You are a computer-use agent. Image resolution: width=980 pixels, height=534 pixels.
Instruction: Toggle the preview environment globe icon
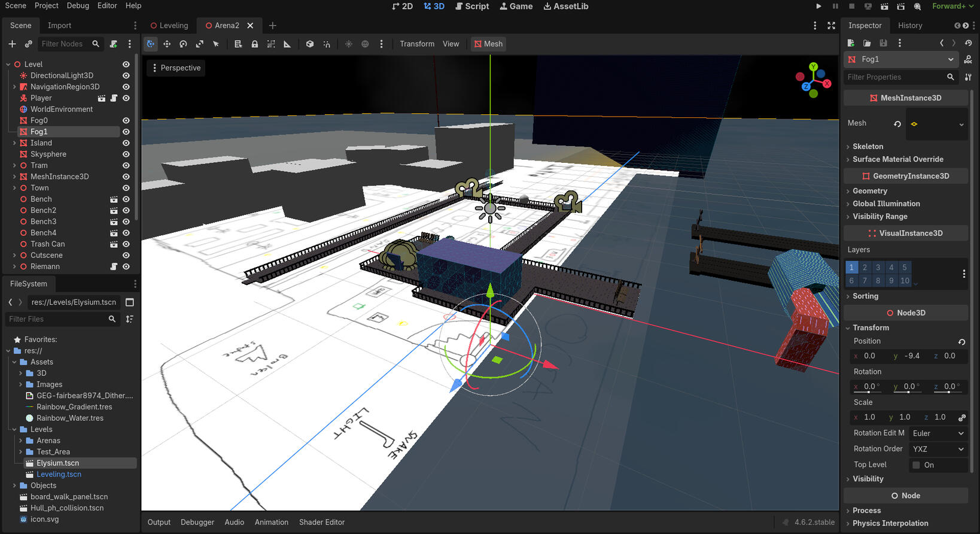click(x=365, y=44)
